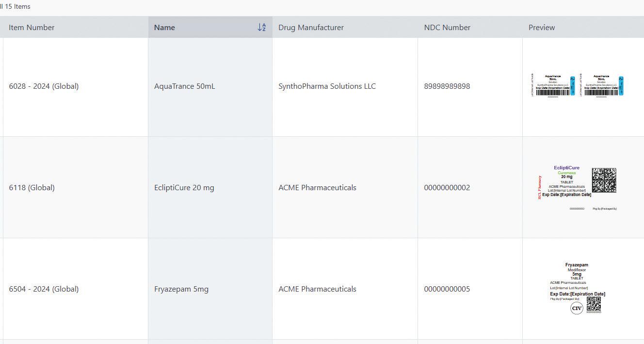Viewport: 644px width, 344px height.
Task: Open the AquaTrance 50mL label preview thumbnail
Action: coord(577,86)
